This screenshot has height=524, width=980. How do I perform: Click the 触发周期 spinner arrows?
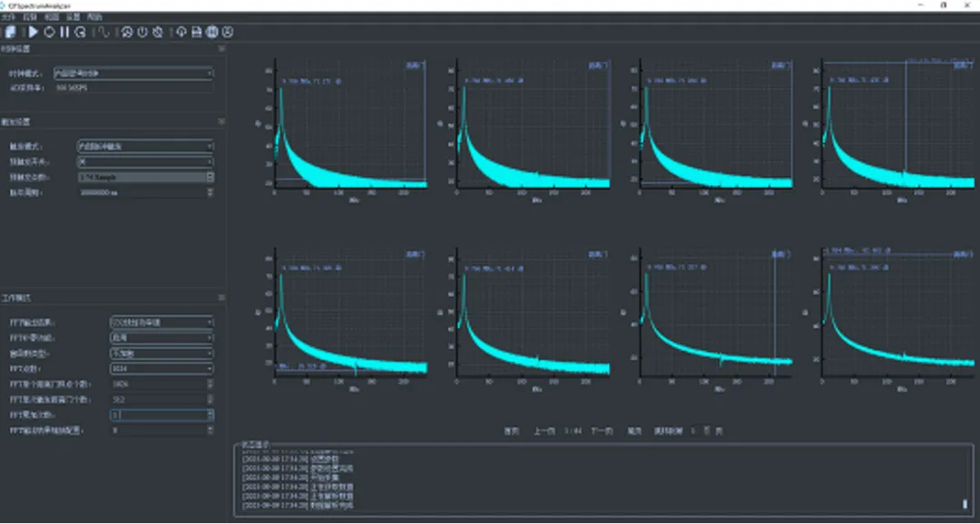[211, 193]
